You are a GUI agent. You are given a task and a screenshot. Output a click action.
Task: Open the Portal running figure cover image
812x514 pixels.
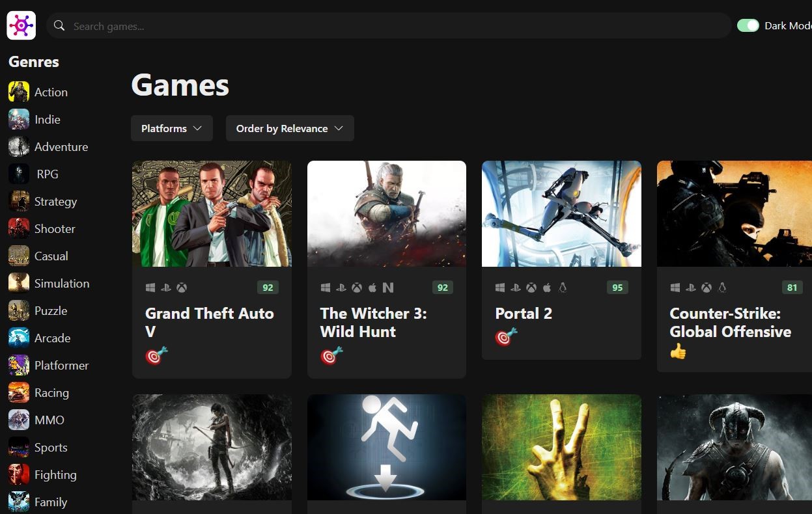pos(387,447)
